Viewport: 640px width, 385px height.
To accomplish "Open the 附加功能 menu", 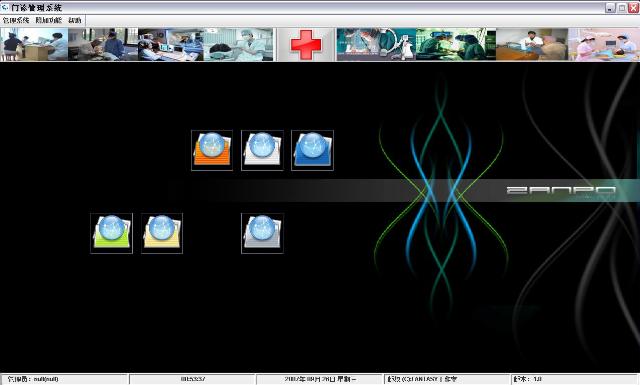I will pos(49,20).
